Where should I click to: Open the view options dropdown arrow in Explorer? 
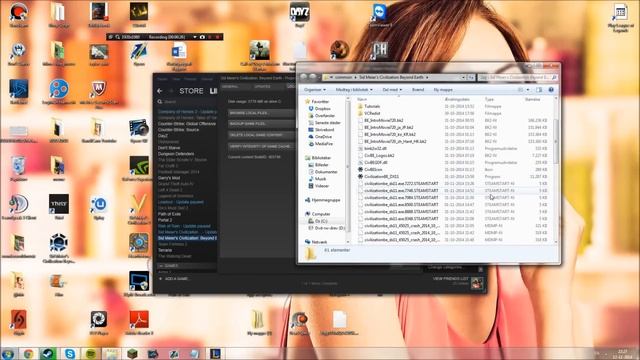[528, 89]
